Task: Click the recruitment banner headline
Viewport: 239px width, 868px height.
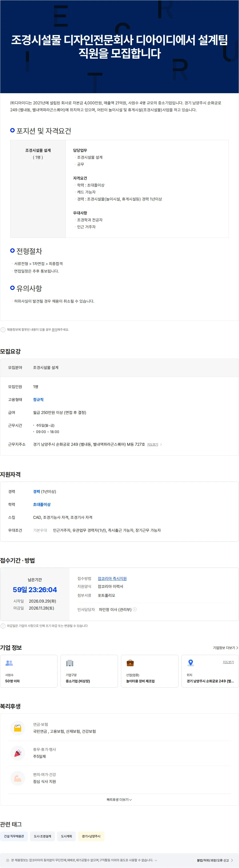Action: (x=119, y=46)
